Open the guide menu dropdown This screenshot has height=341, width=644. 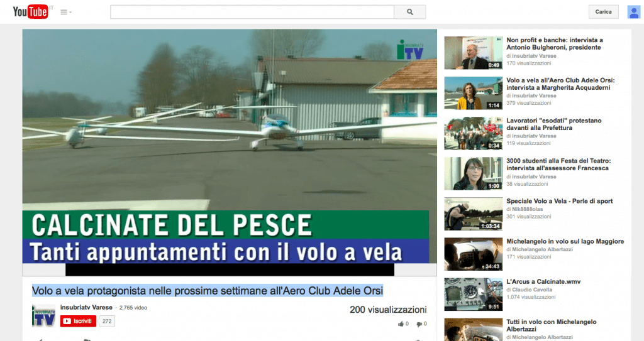[66, 12]
